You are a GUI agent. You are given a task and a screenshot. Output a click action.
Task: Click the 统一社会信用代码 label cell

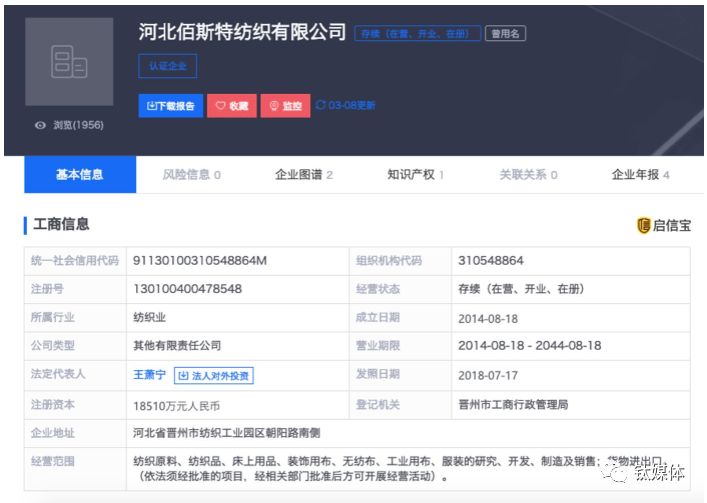75,261
